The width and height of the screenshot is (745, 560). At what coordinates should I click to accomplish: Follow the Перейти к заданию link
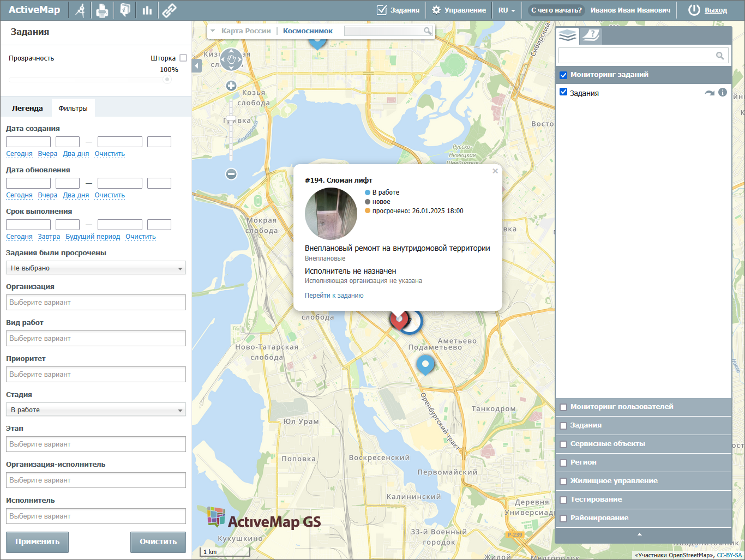tap(334, 296)
